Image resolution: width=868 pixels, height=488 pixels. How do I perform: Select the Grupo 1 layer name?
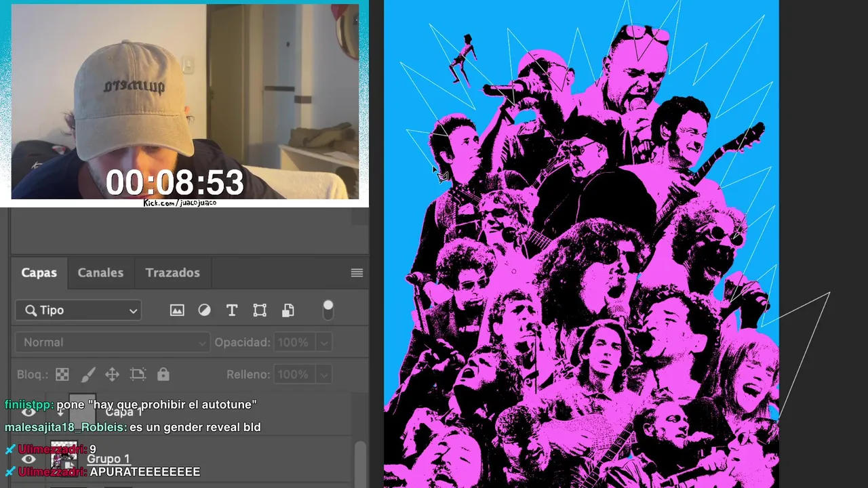pyautogui.click(x=108, y=459)
